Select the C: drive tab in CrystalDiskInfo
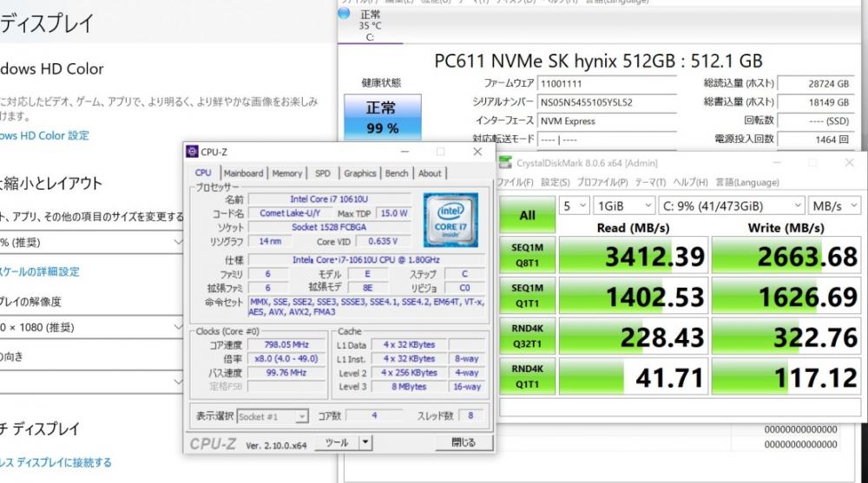 (x=370, y=25)
